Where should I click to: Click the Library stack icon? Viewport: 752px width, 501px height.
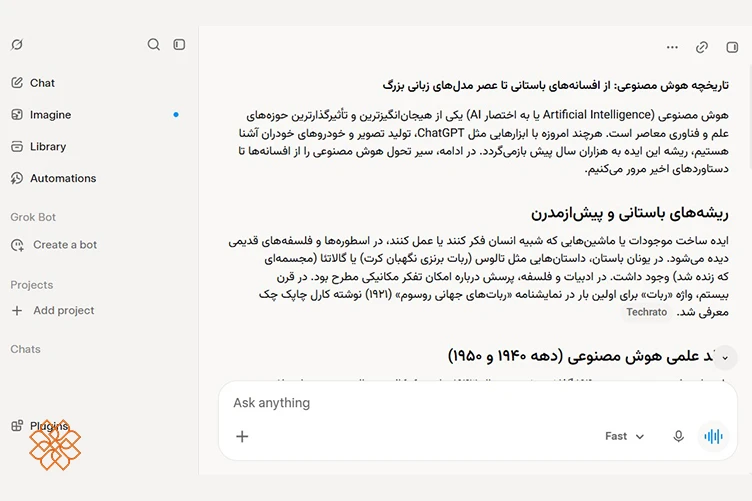[17, 146]
